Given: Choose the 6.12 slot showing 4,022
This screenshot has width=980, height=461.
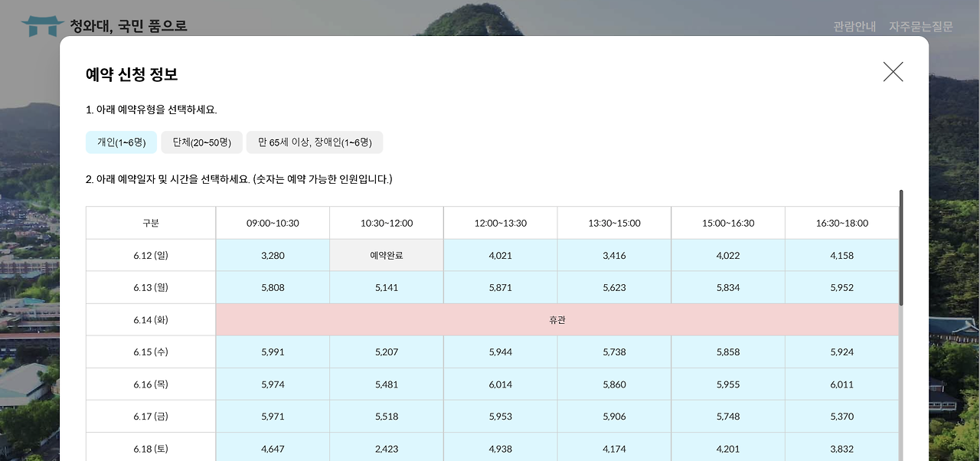Looking at the screenshot, I should 728,255.
